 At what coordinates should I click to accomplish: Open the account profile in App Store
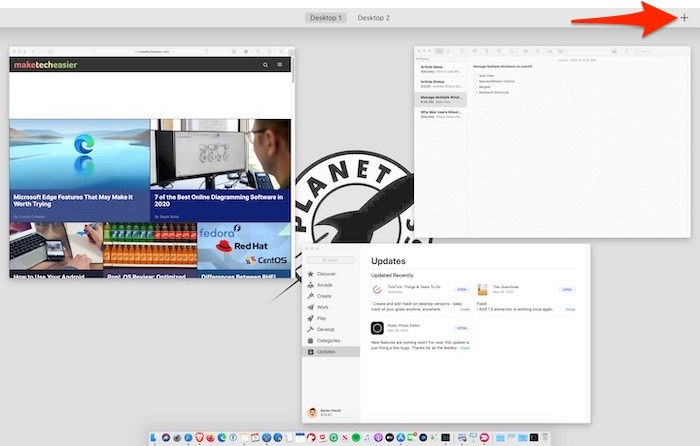pos(324,412)
